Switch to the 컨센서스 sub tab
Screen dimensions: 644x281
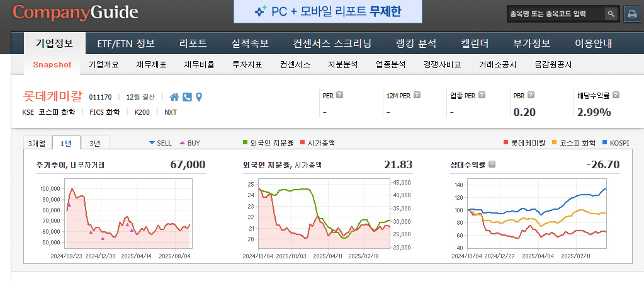click(x=295, y=65)
